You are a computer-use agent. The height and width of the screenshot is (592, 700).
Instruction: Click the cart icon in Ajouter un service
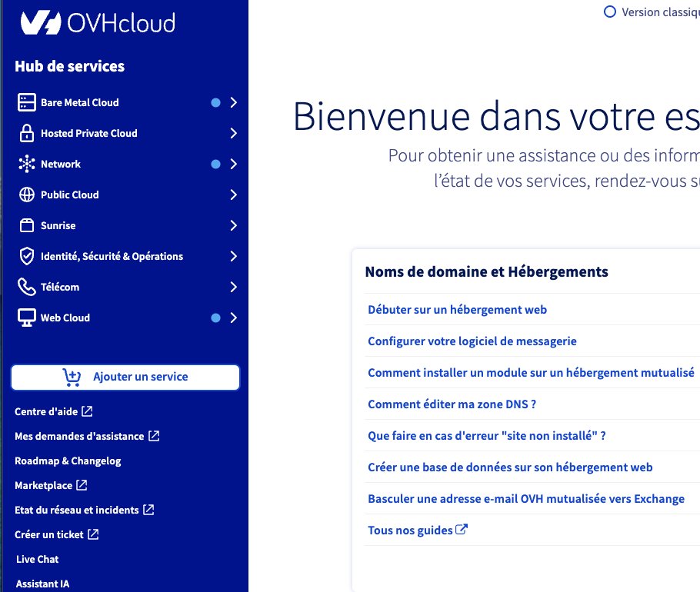[72, 377]
